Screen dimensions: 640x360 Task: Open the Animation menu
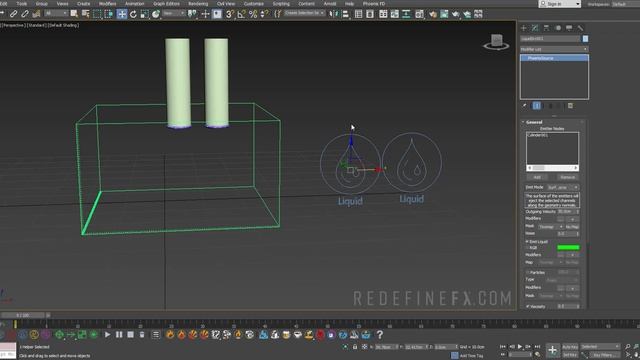134,4
